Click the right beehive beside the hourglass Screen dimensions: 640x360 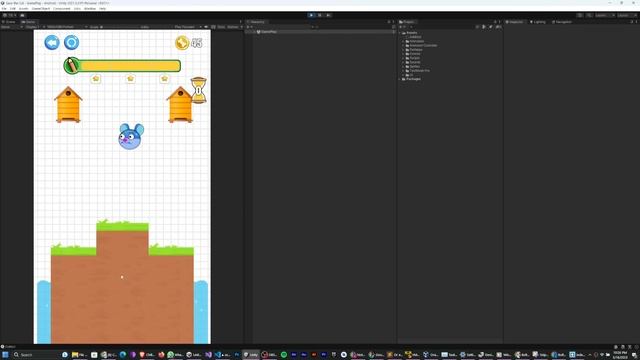(179, 104)
